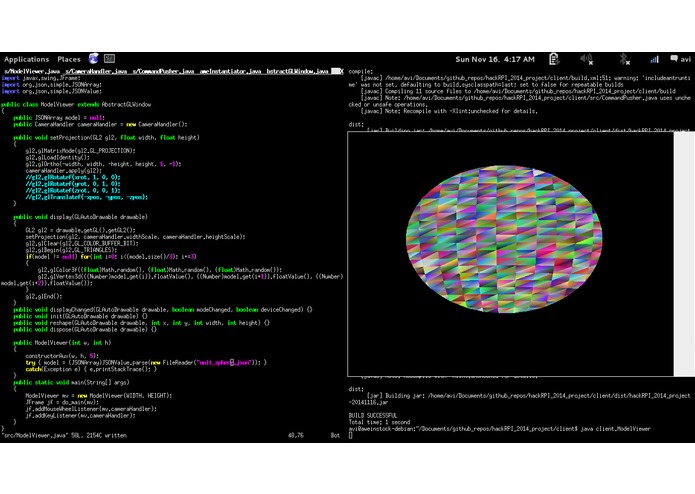
Task: Click the 'GL2 gl2 = drawable.getGL()' line
Action: point(80,230)
